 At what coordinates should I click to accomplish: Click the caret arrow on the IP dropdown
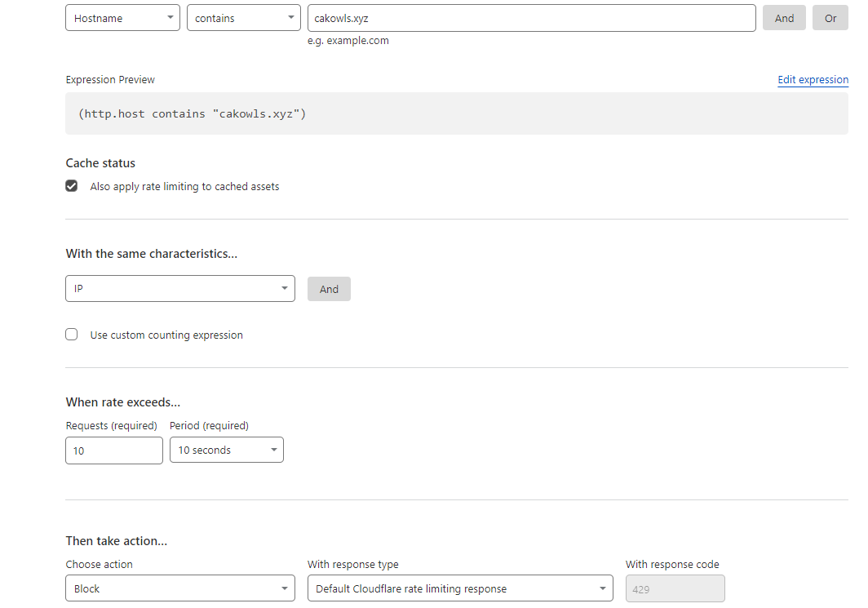(x=284, y=289)
